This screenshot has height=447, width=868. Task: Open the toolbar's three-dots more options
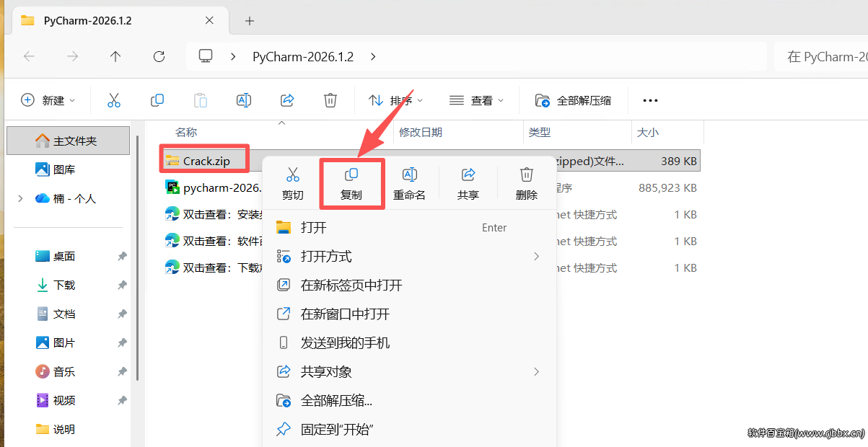pyautogui.click(x=650, y=100)
